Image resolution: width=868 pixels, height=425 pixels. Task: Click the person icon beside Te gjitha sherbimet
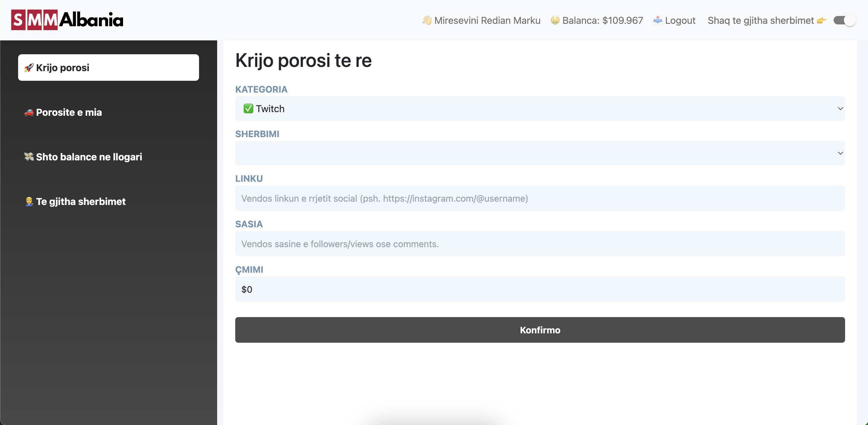29,202
